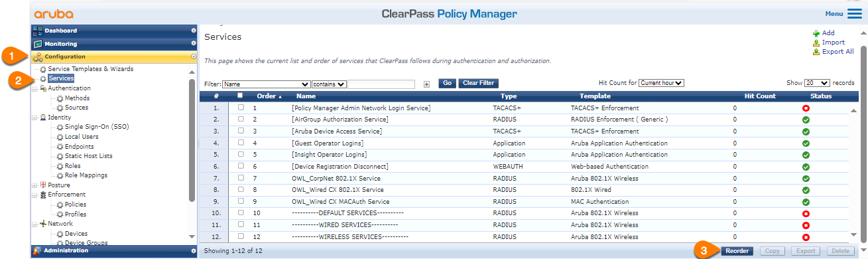Check the box for OWL_Wired CX MACAuth Service
The height and width of the screenshot is (259, 868).
click(x=241, y=202)
